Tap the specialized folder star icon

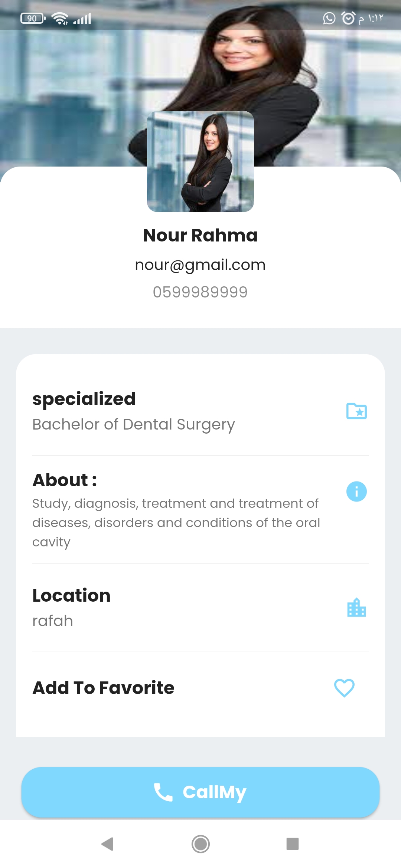pos(356,411)
